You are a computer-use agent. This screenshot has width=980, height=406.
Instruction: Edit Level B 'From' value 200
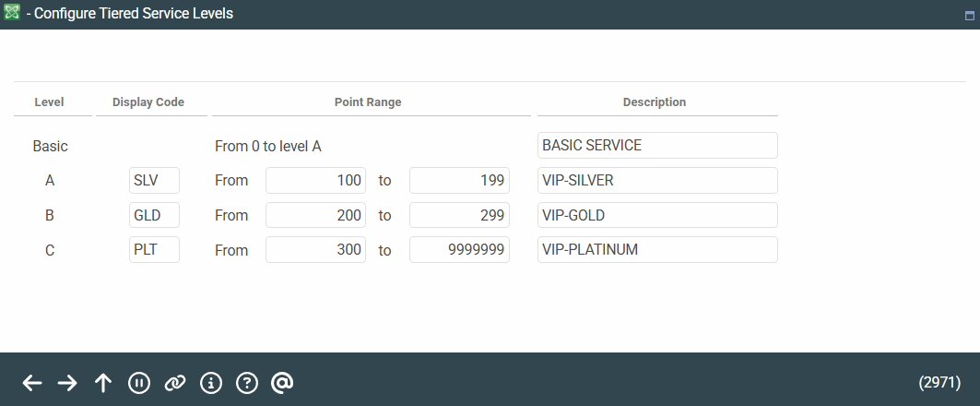[x=315, y=215]
